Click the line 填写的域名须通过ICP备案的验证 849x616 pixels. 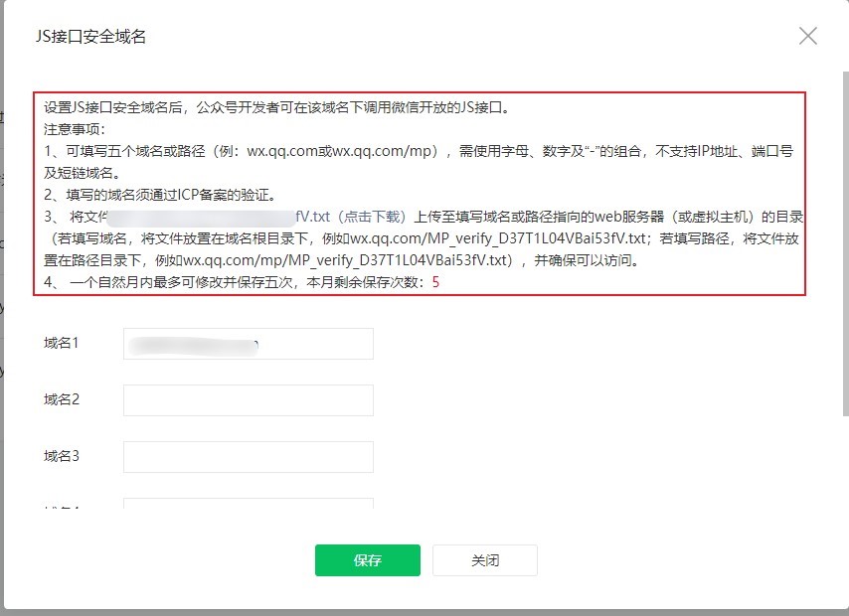coord(160,195)
